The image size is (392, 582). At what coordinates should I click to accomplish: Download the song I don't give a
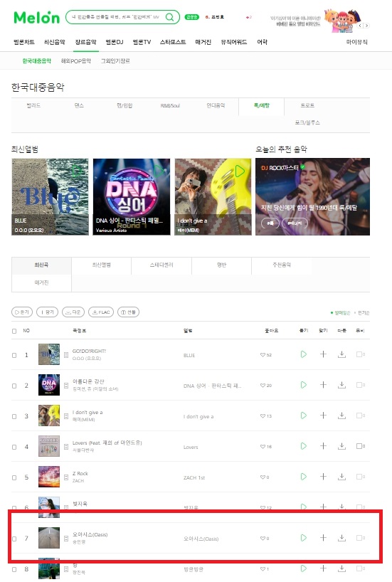(341, 416)
